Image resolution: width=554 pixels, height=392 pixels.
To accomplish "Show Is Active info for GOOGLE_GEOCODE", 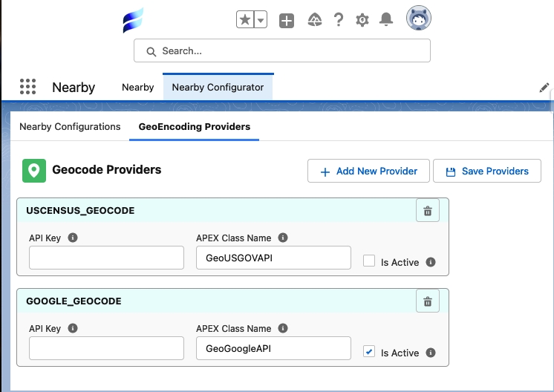I will click(x=430, y=353).
